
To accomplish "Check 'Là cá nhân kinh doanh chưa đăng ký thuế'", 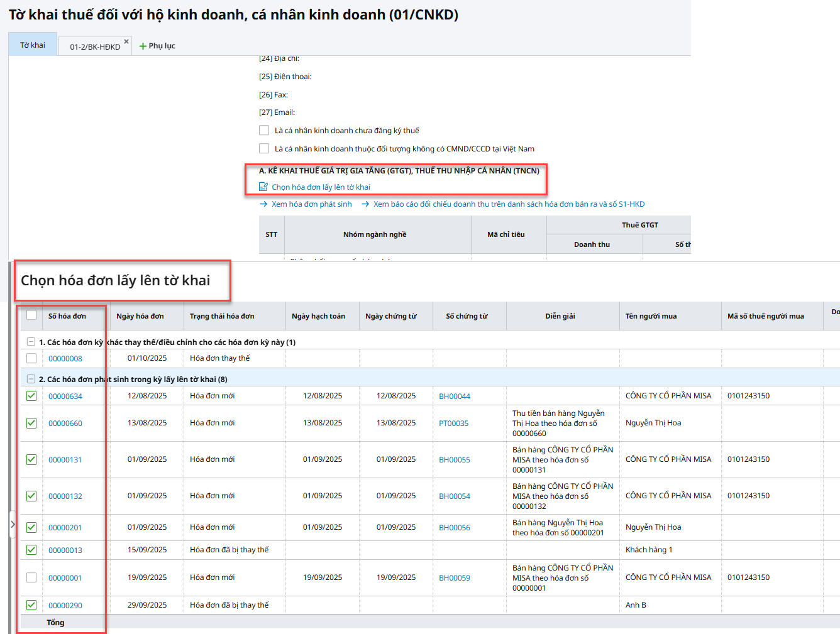I will coord(264,131).
